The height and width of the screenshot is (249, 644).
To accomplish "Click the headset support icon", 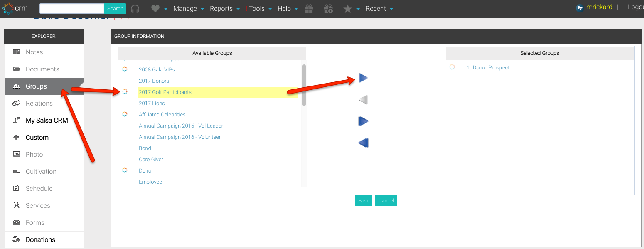I will tap(135, 9).
